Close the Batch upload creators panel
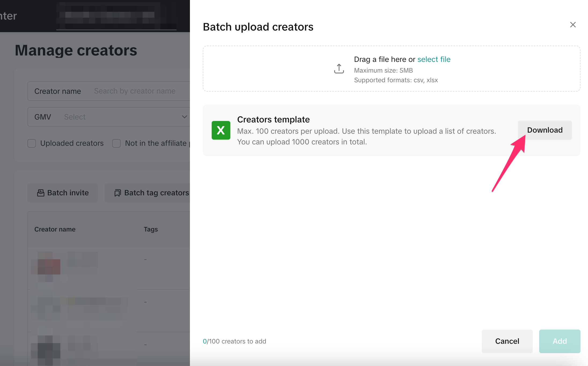This screenshot has width=588, height=366. tap(573, 25)
